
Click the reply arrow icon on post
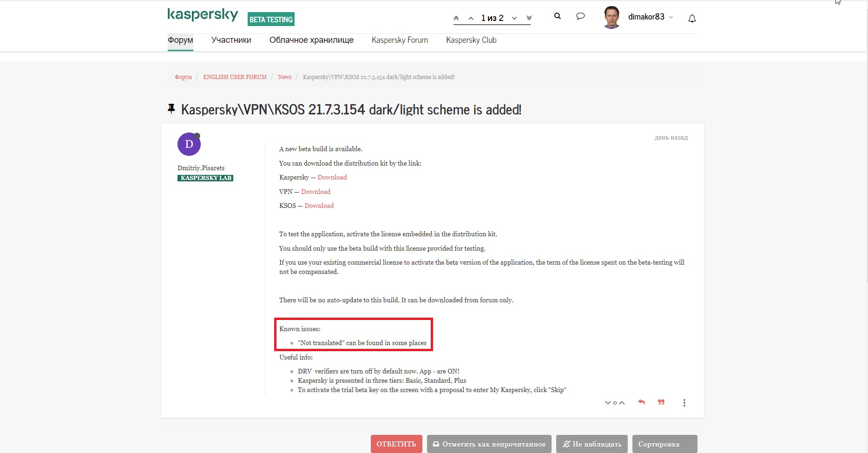coord(642,402)
